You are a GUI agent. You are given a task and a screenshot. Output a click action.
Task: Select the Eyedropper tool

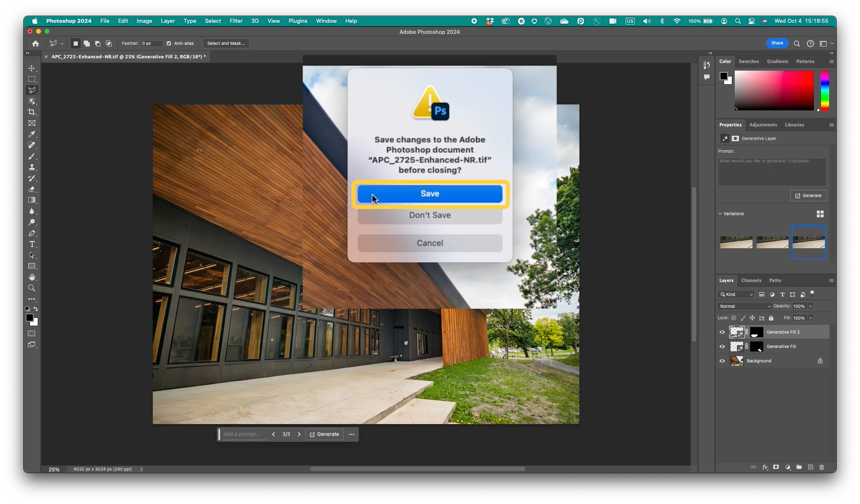(x=32, y=134)
